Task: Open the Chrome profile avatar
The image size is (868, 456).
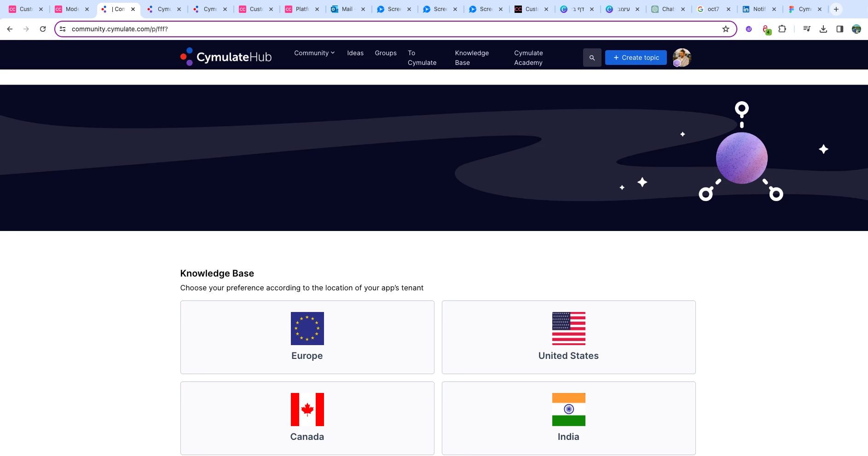Action: [856, 29]
